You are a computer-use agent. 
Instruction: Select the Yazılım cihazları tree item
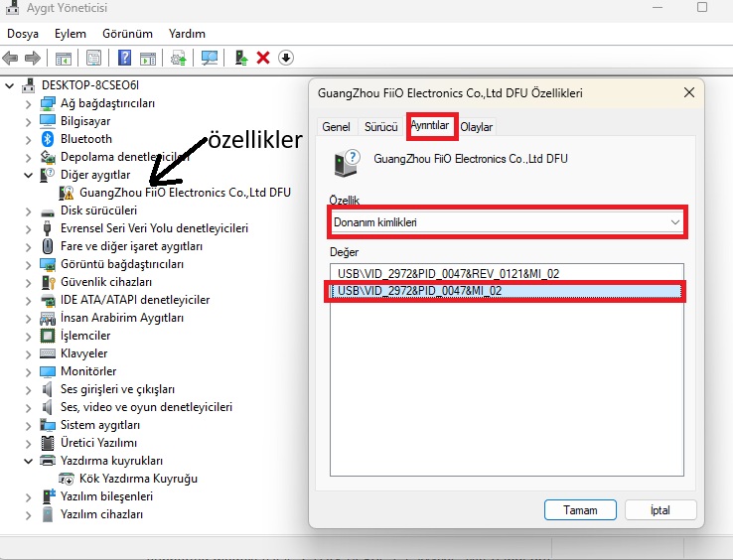(x=101, y=514)
